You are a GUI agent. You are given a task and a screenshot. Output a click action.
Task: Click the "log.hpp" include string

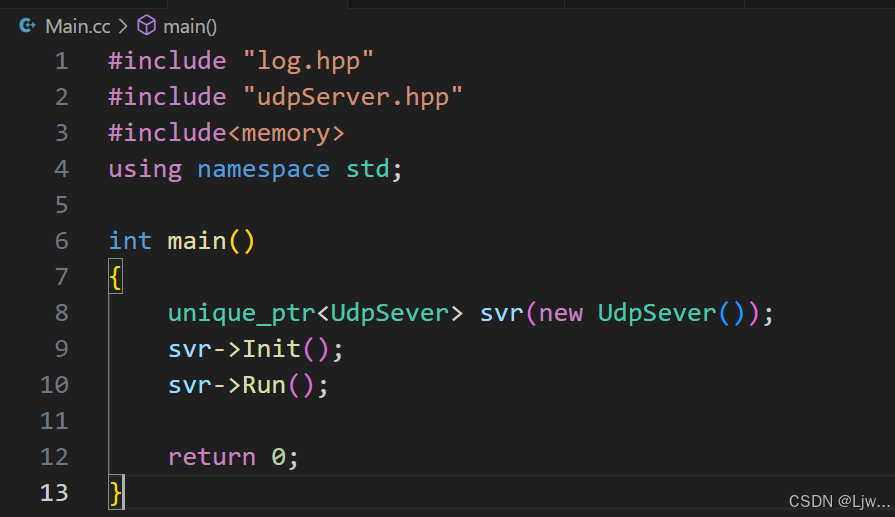pos(308,61)
